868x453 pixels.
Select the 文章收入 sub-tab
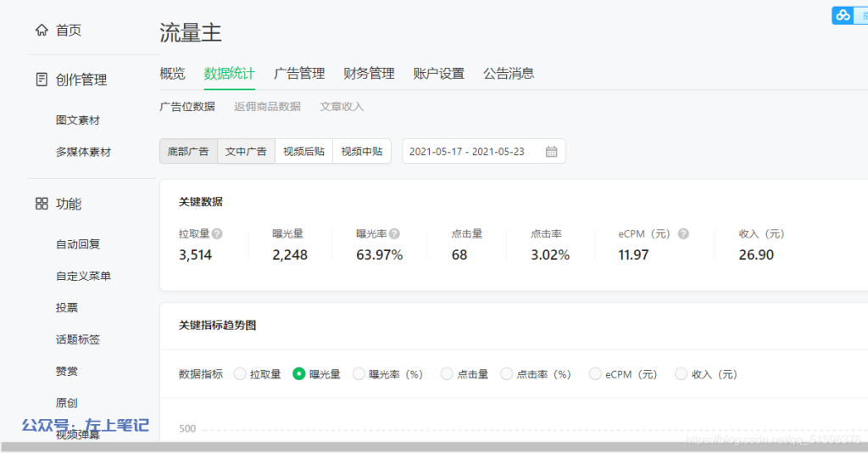[342, 106]
